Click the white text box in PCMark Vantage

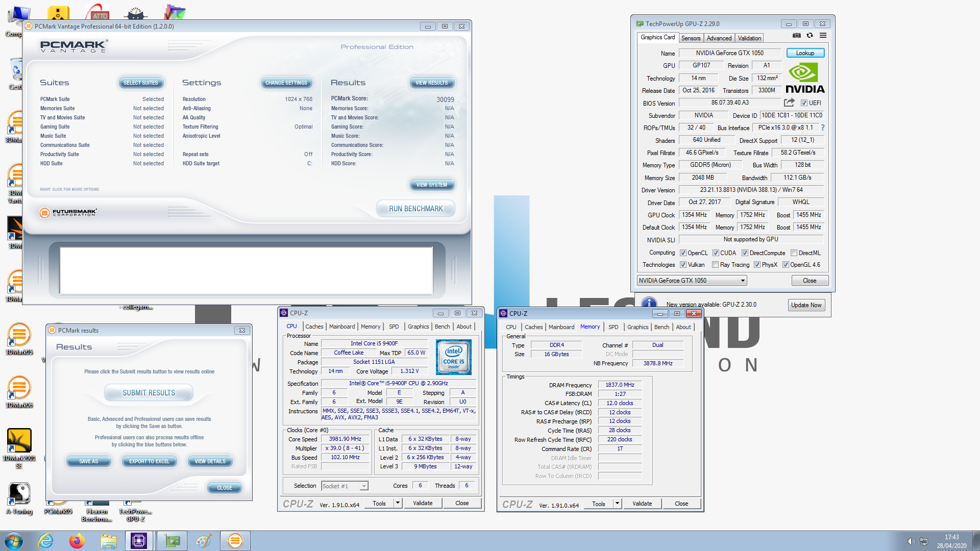click(x=246, y=270)
